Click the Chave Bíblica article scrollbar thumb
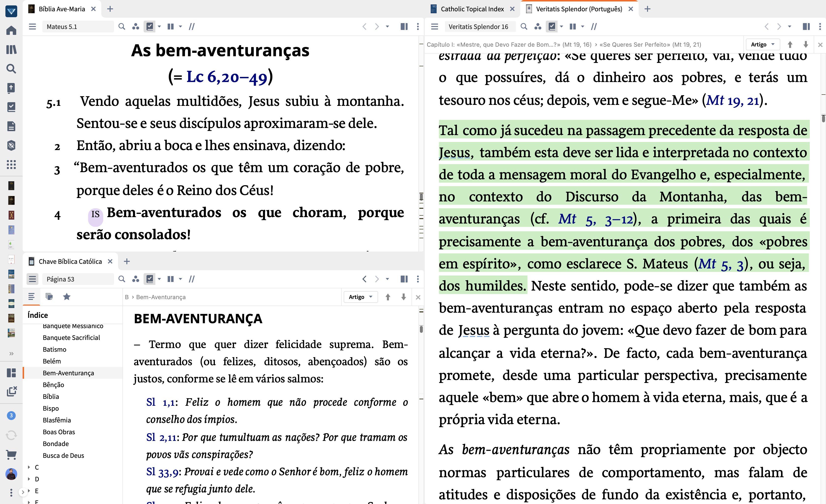 (421, 329)
